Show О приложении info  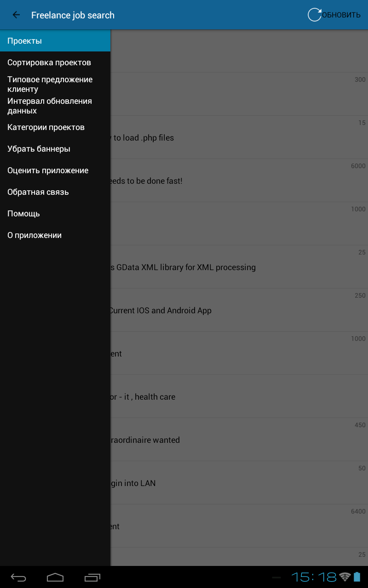(x=55, y=235)
